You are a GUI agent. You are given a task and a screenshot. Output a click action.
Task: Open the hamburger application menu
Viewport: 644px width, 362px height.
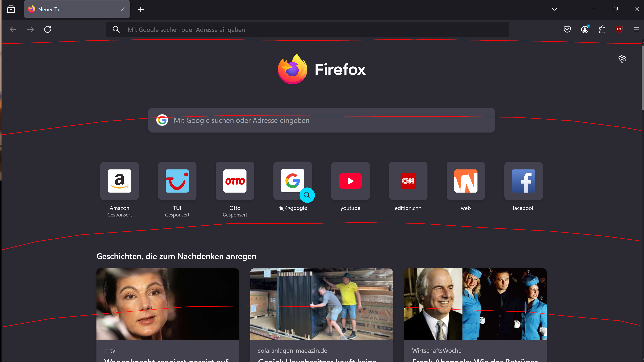[x=636, y=30]
